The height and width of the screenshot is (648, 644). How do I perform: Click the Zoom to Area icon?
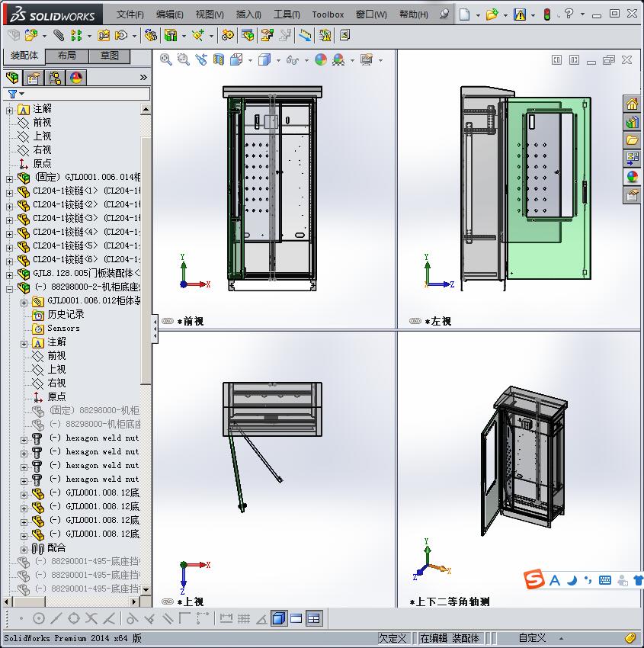click(x=184, y=60)
